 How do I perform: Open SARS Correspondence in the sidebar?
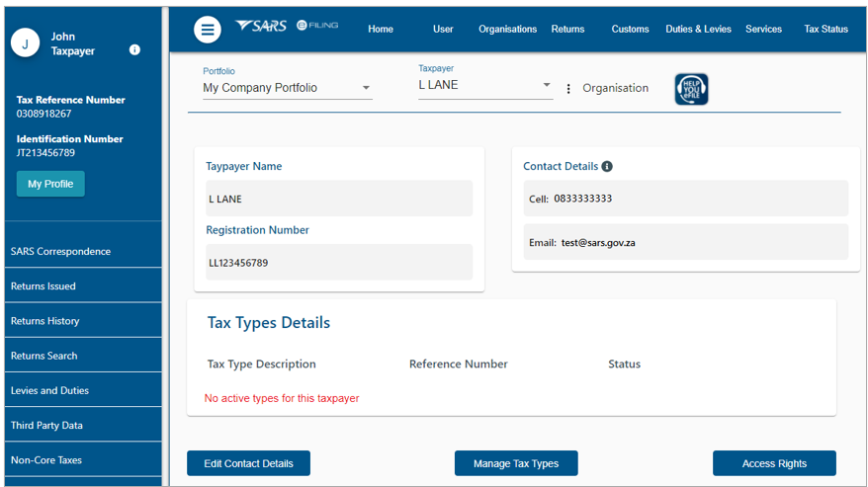click(x=83, y=251)
